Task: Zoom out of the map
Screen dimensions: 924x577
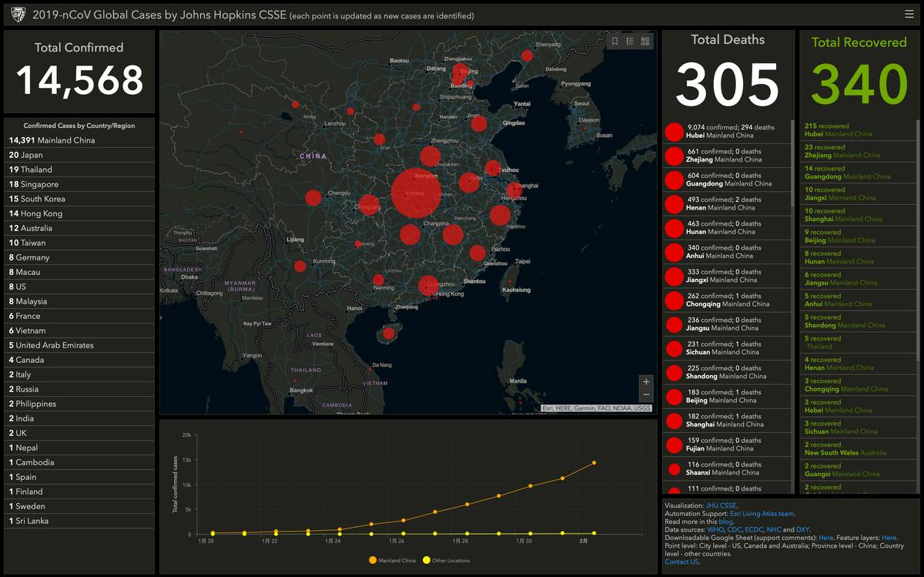Action: click(x=646, y=395)
